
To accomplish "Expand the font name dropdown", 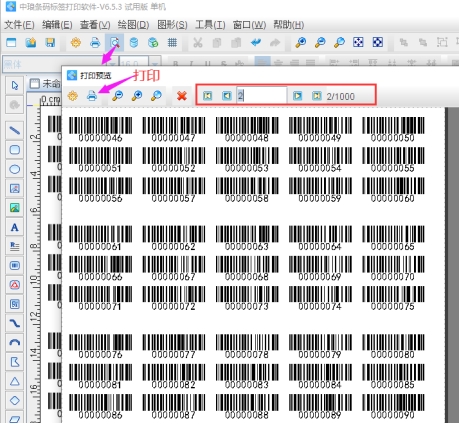I will 112,64.
